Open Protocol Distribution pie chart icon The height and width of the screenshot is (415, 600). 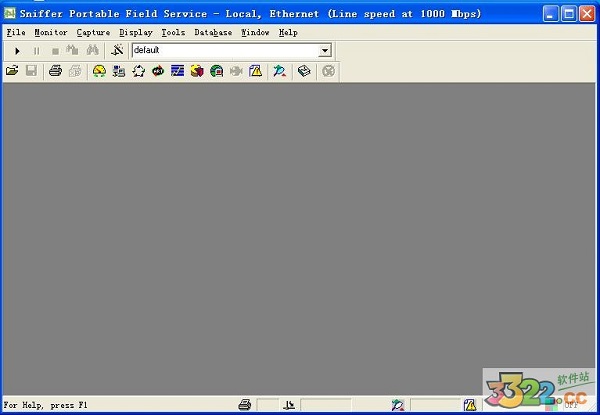tap(197, 71)
